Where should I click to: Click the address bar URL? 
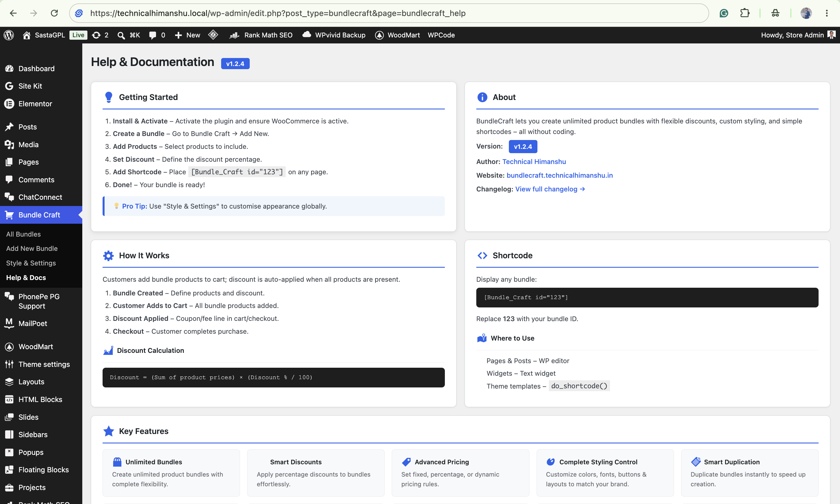click(x=278, y=13)
